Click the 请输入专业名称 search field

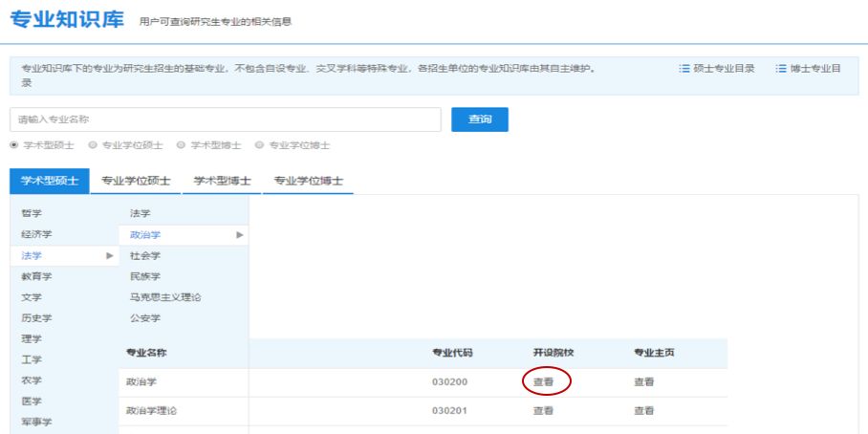click(x=226, y=119)
